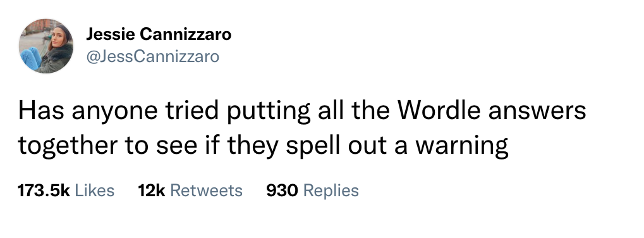Click the display name Jessie Cannizzaro

pyautogui.click(x=159, y=35)
